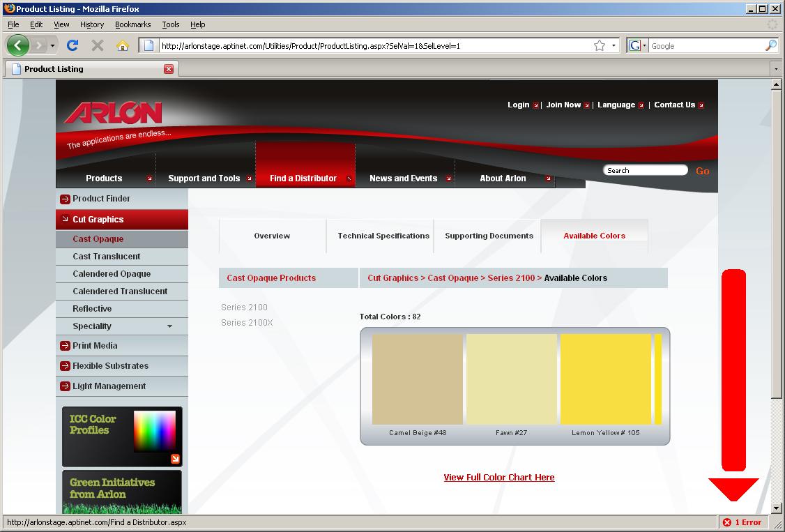Viewport: 785px width, 532px height.
Task: Open the Support and Tools navigation menu
Action: click(x=206, y=178)
